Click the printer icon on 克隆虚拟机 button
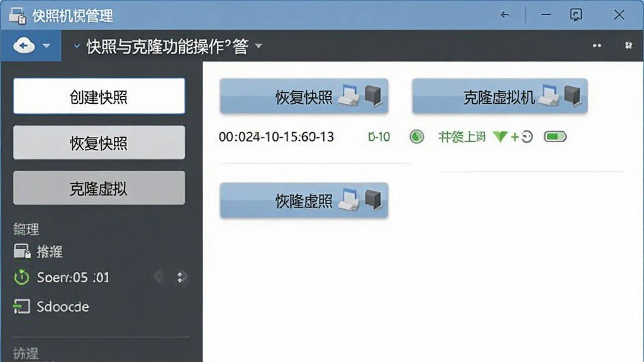 [548, 96]
